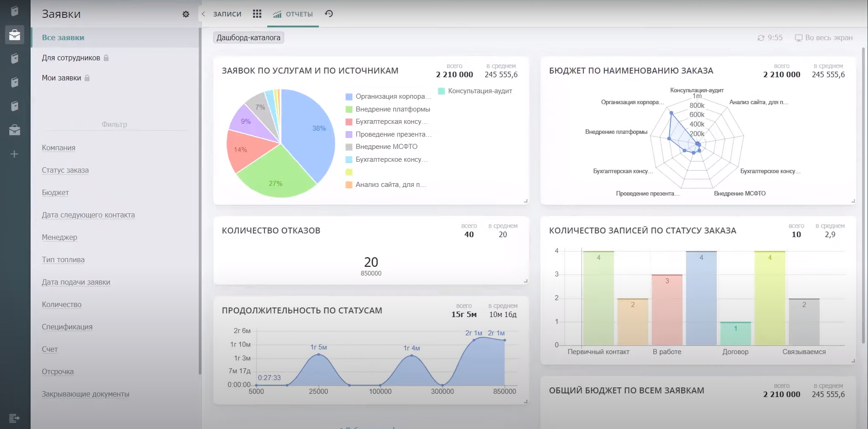
Task: Toggle Проведение презента… legend entry
Action: [x=388, y=134]
